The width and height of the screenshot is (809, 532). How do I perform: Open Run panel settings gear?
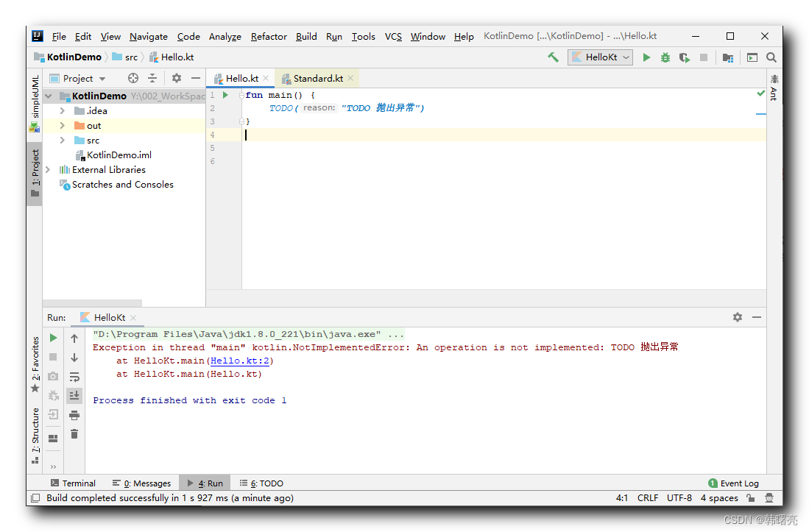738,317
